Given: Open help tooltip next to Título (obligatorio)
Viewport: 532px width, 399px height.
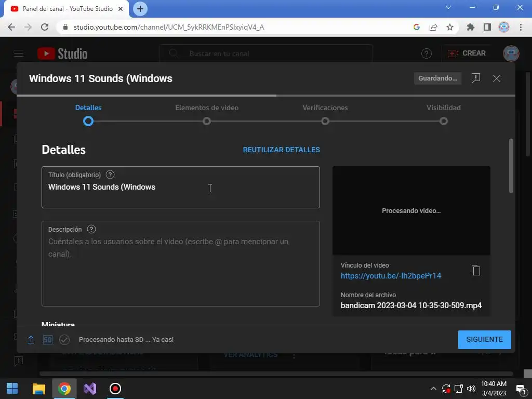Looking at the screenshot, I should click(x=110, y=175).
